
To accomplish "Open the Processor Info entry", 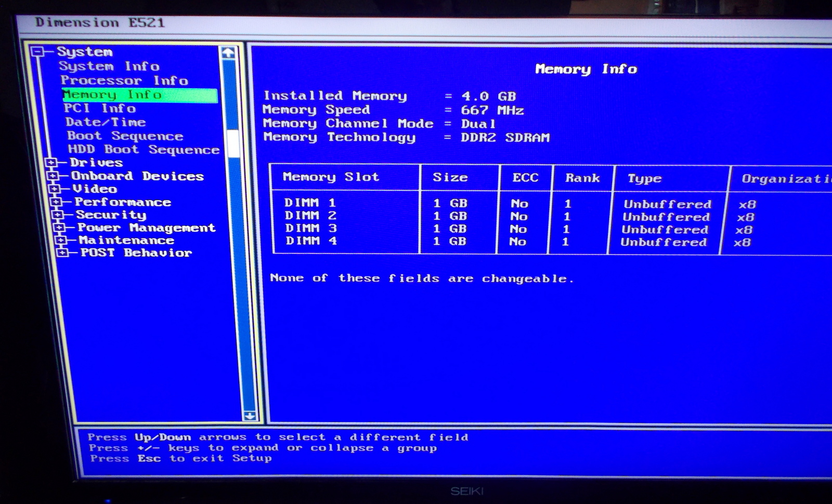I will point(124,81).
